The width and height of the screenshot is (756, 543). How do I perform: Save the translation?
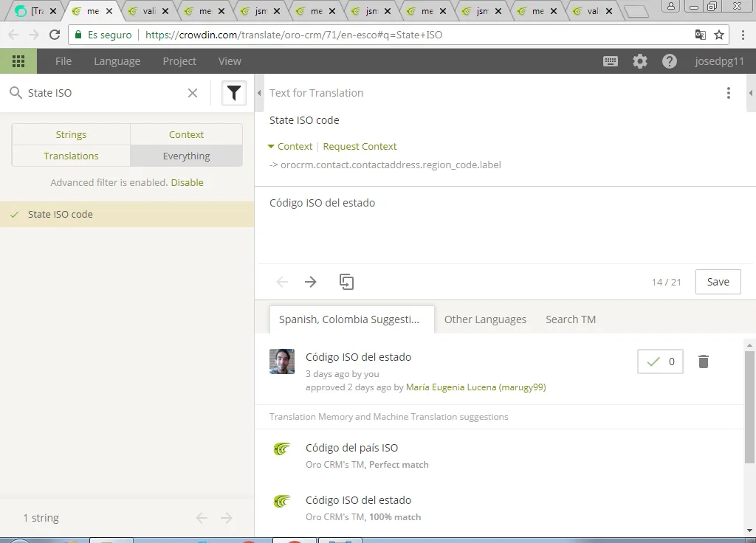718,282
